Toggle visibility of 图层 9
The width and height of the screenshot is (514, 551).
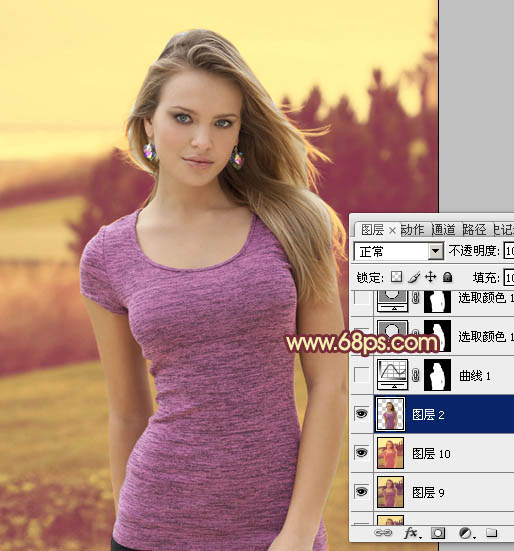(362, 492)
